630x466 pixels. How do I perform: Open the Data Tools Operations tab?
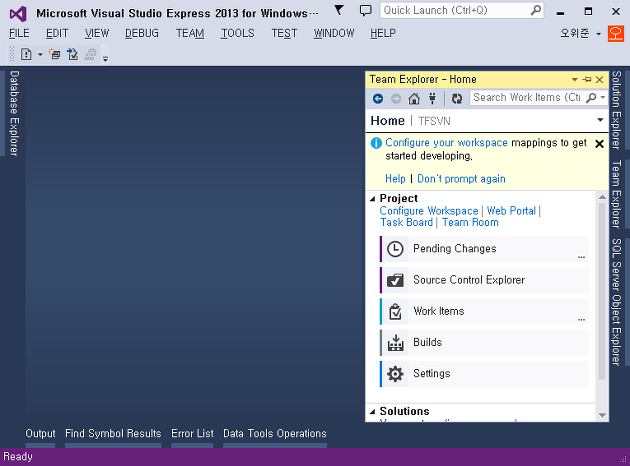275,433
